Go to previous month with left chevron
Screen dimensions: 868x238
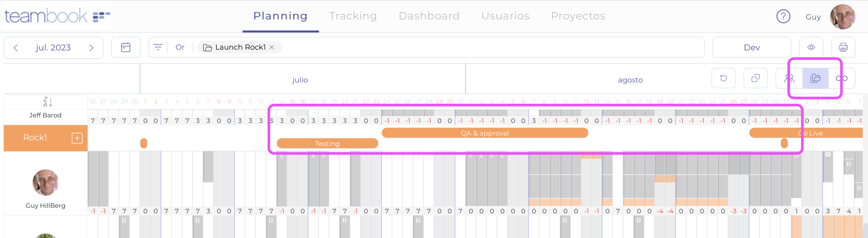tap(16, 48)
